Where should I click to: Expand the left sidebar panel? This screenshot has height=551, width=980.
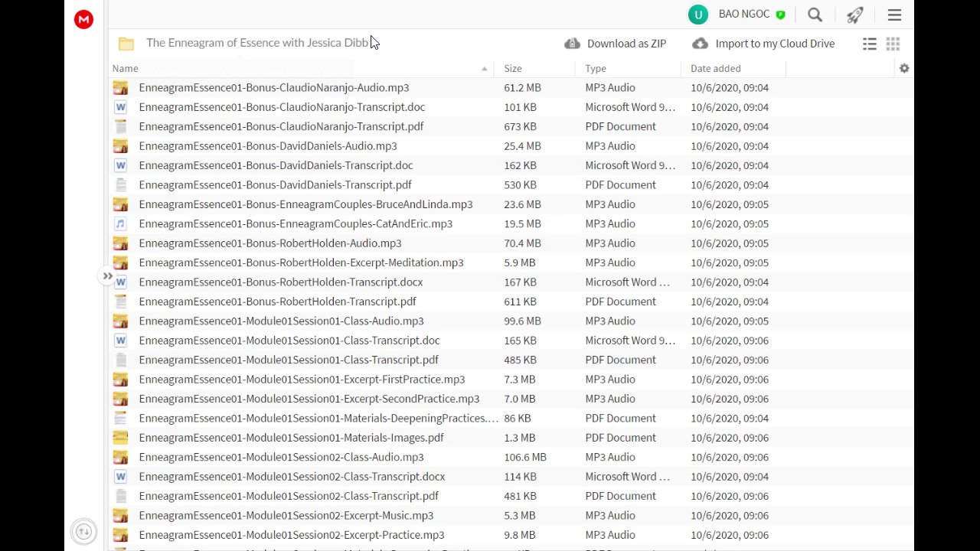tap(108, 276)
